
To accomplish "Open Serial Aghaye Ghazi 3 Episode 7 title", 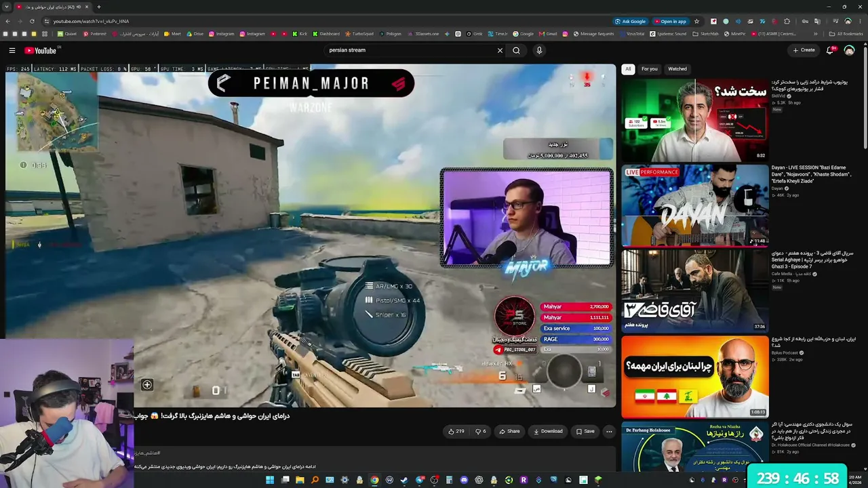I will (813, 260).
